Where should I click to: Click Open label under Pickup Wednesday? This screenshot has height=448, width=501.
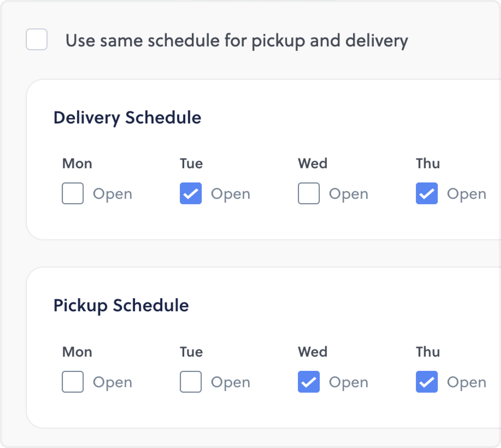click(348, 382)
